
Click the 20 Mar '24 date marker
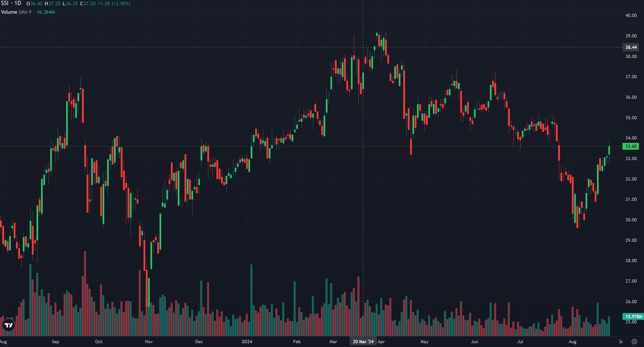pos(363,341)
